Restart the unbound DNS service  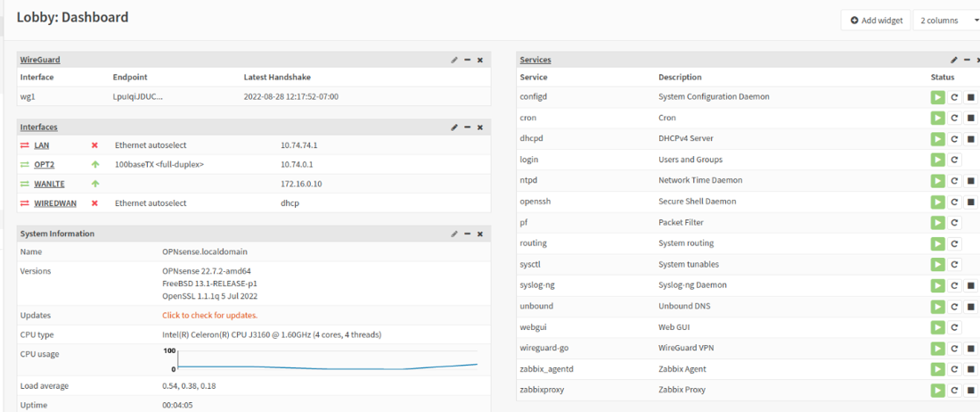pos(954,307)
